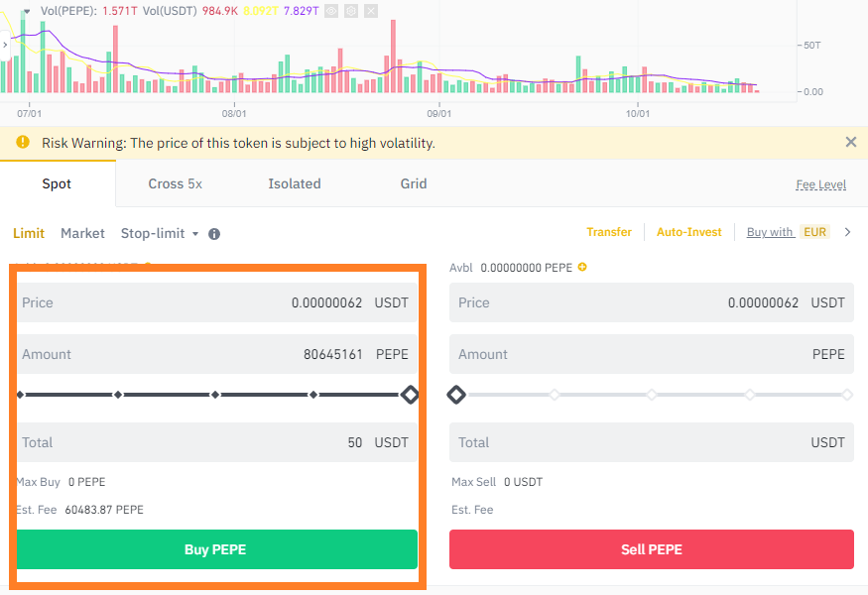Select the Market order type
This screenshot has width=868, height=595.
(x=82, y=234)
